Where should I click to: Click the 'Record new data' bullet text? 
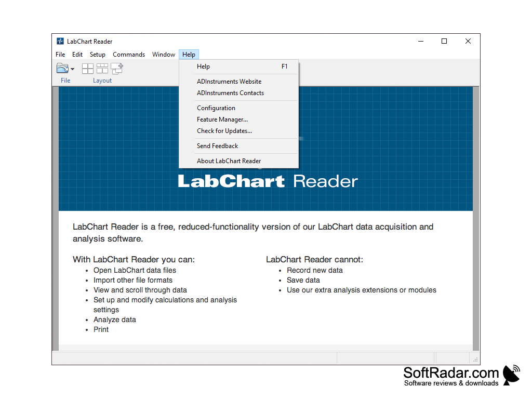(x=314, y=270)
